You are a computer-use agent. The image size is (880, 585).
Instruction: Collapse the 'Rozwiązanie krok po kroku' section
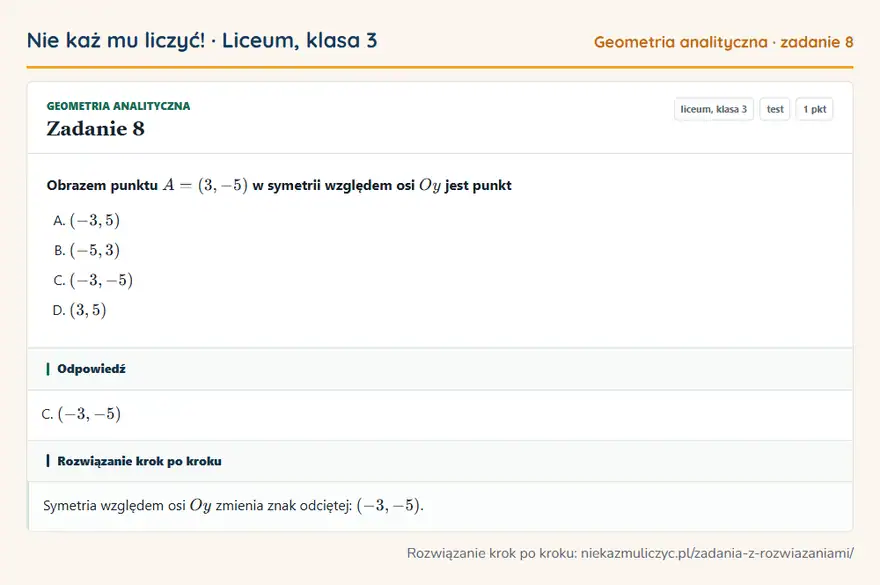tap(439, 461)
